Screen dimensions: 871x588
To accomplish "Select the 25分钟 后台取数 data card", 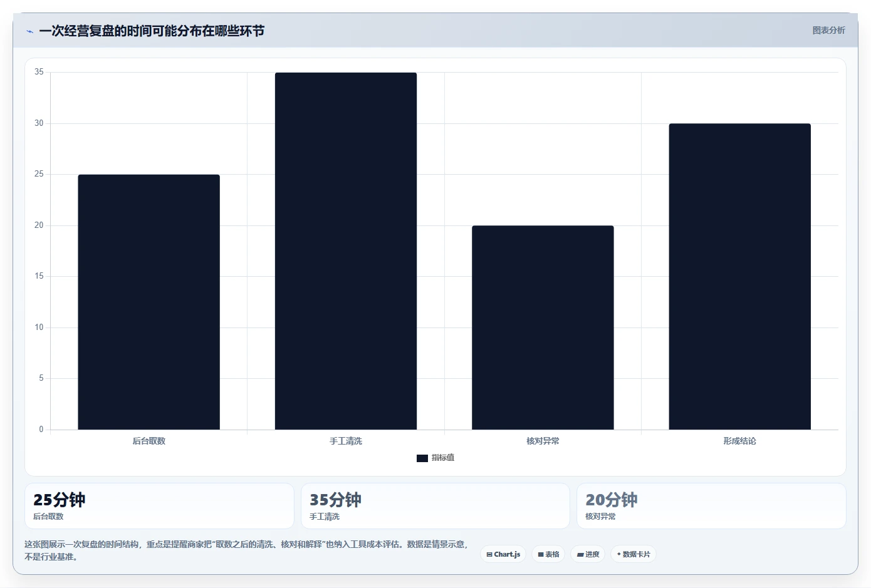I will click(x=159, y=506).
